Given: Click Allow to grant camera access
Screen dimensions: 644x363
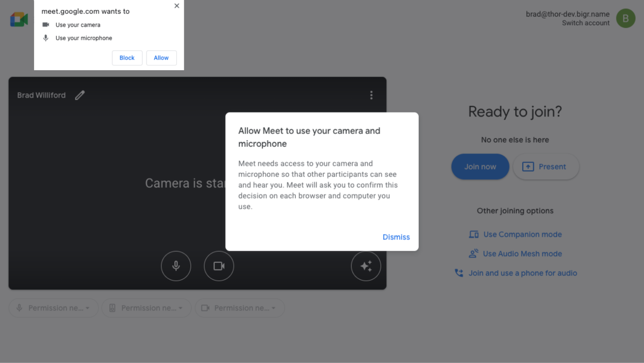Looking at the screenshot, I should pos(161,58).
